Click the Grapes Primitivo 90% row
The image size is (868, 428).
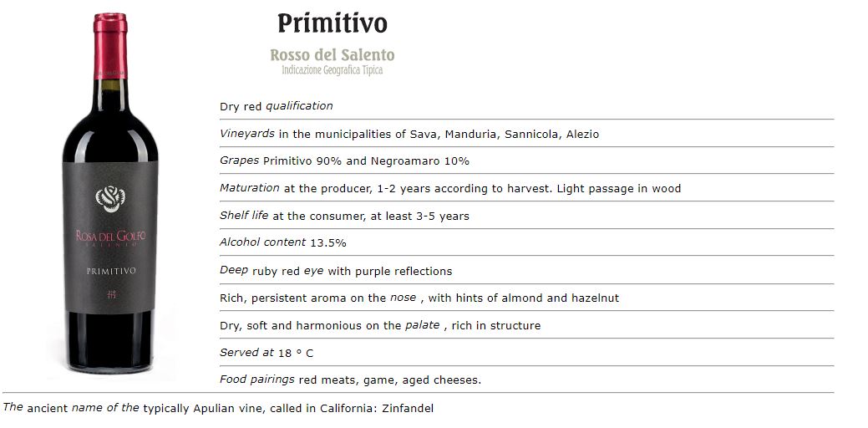click(344, 160)
